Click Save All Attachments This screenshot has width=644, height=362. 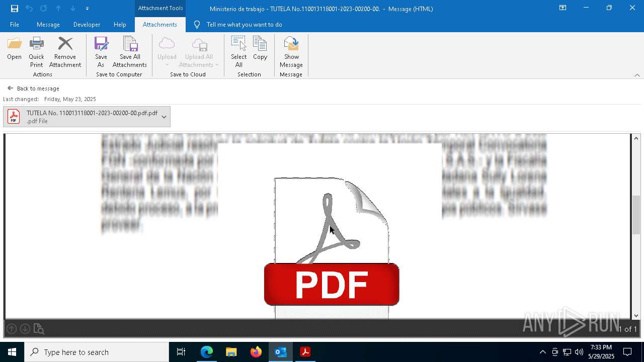click(x=130, y=52)
